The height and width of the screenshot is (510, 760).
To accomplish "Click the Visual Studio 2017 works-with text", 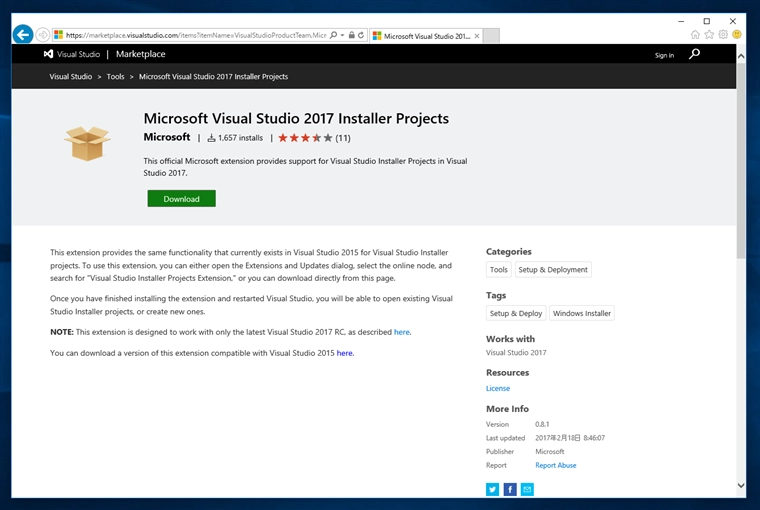I will [x=516, y=352].
